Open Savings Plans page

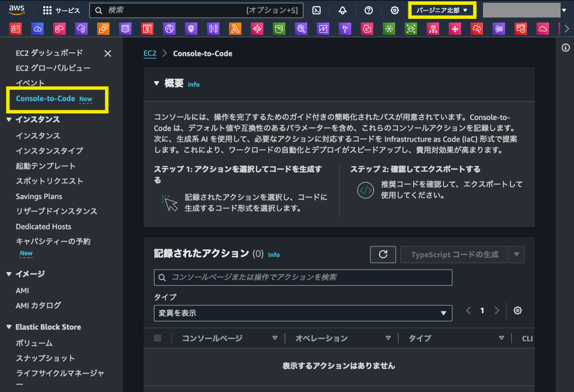point(39,197)
